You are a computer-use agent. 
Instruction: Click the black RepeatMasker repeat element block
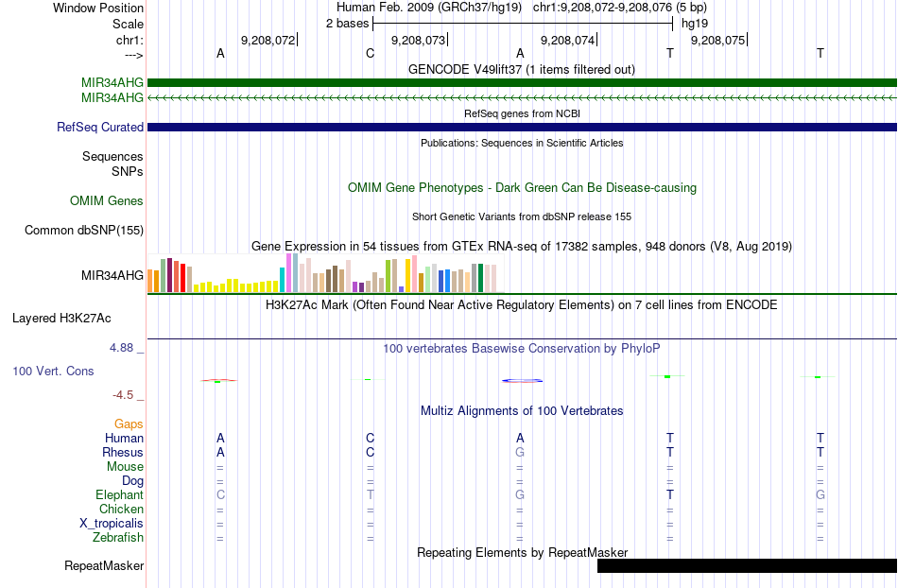(x=747, y=565)
